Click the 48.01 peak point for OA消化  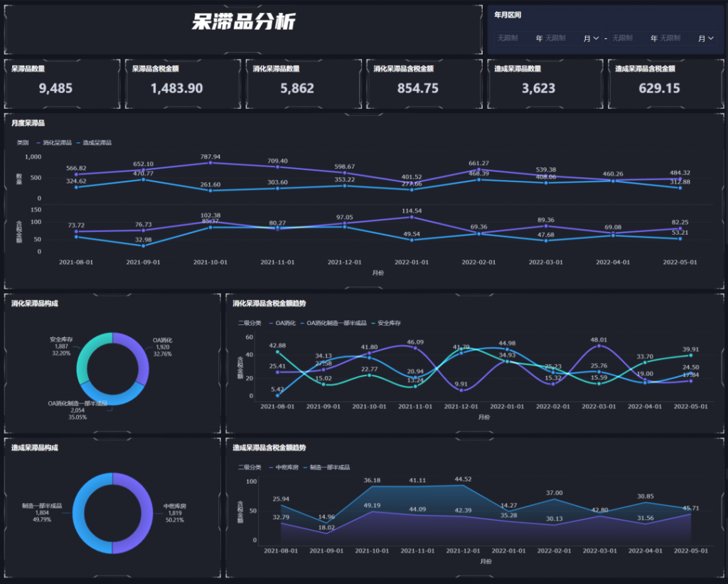click(599, 346)
